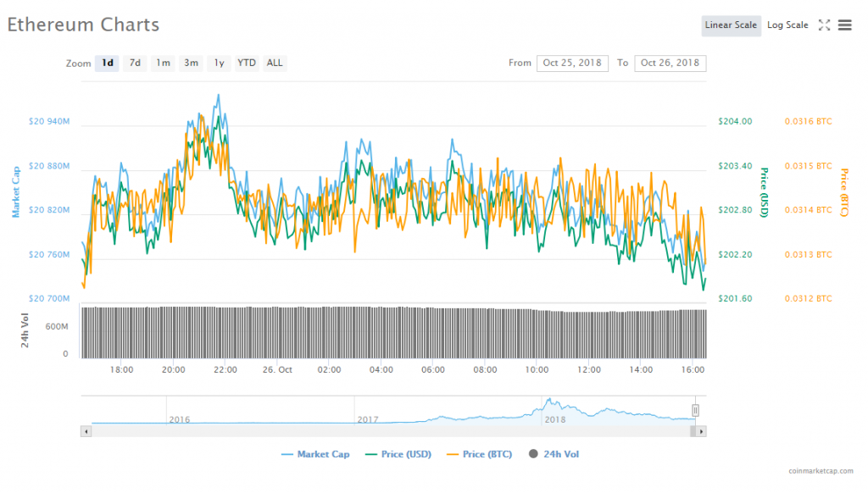Set zoom to 3m
This screenshot has height=493, width=868.
tap(192, 63)
